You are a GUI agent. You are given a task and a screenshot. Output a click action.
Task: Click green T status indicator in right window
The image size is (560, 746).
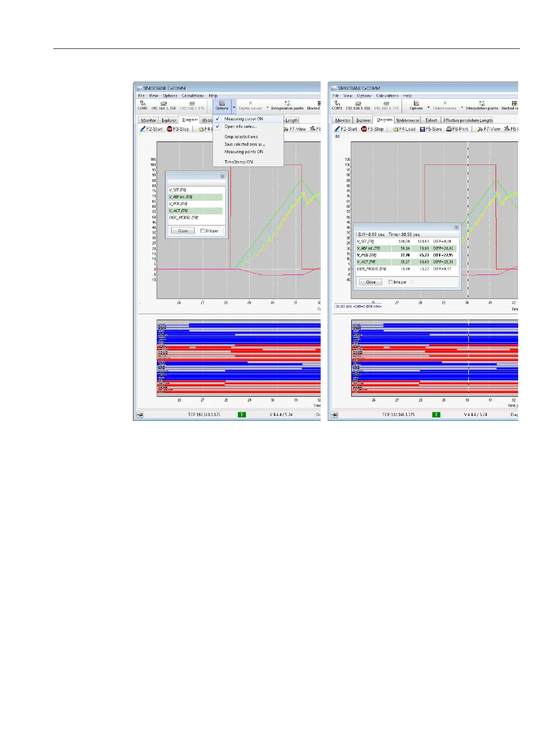click(436, 415)
